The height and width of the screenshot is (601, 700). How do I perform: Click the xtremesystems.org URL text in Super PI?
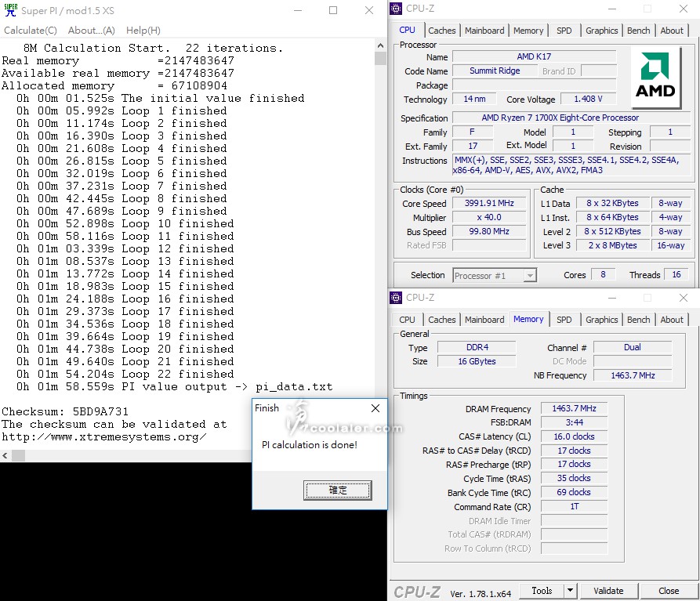(104, 436)
